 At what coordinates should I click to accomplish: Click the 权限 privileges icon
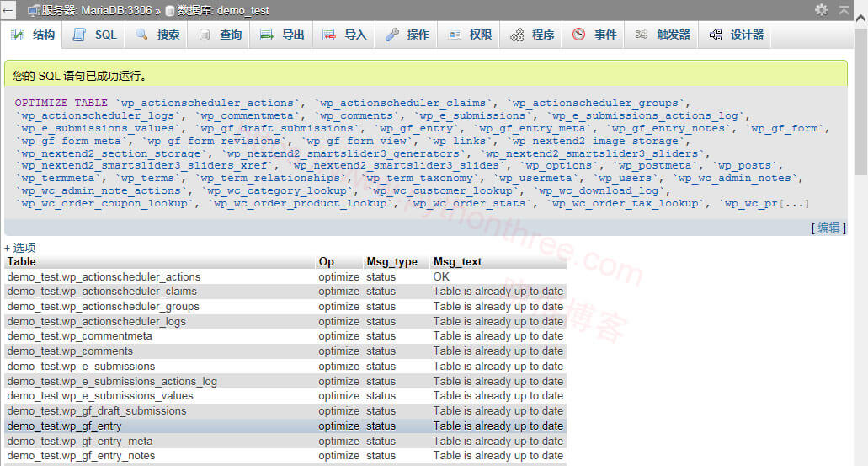click(455, 35)
